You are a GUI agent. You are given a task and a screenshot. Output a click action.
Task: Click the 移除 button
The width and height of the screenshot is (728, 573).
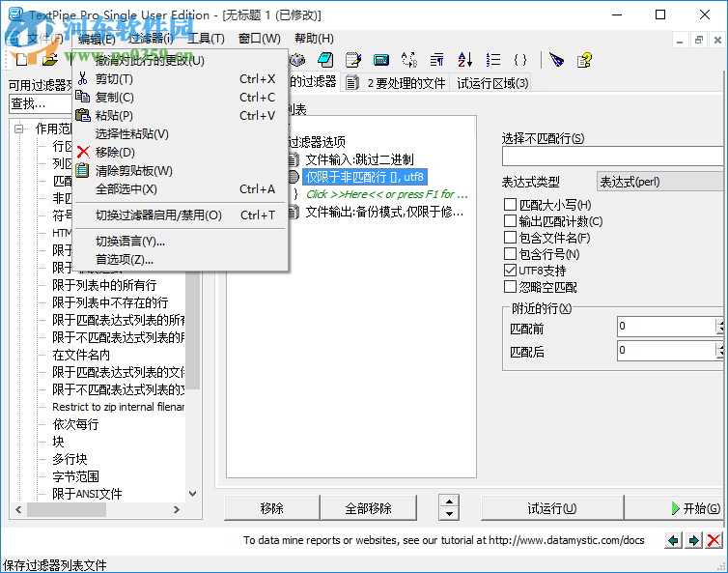272,508
